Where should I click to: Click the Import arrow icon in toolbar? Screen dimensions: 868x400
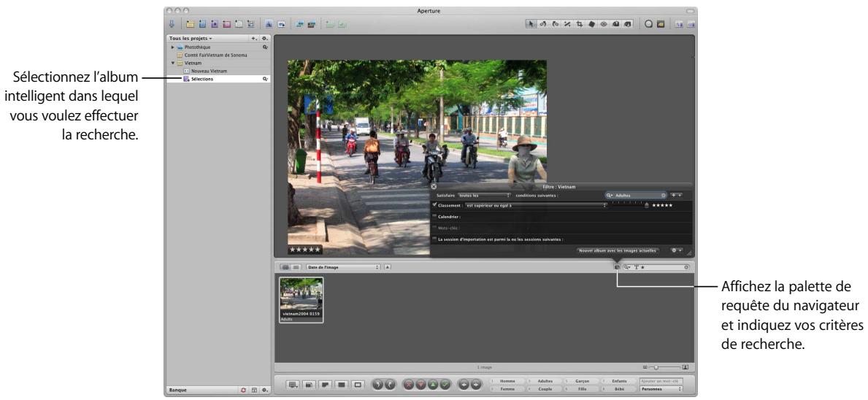pos(172,24)
